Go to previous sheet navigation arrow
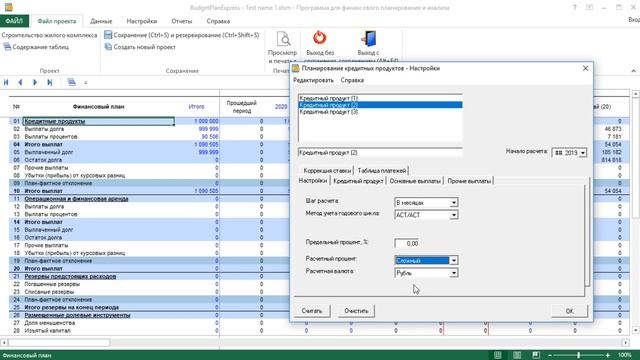This screenshot has height=360, width=640. (x=20, y=82)
